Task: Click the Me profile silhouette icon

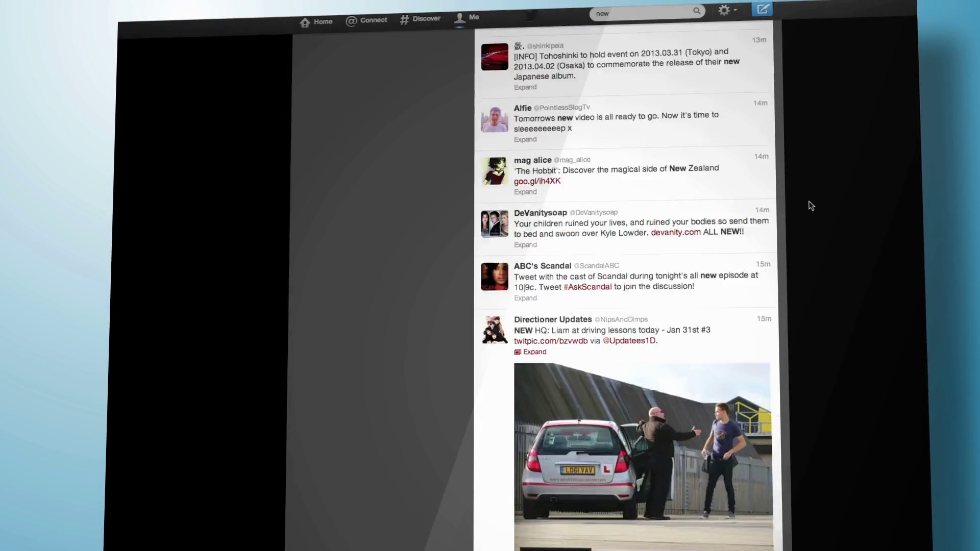Action: (x=460, y=18)
